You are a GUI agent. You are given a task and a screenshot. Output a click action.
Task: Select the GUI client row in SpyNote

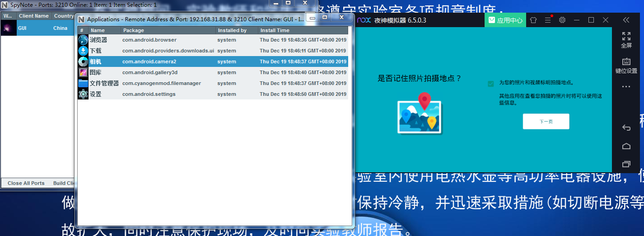tap(38, 28)
